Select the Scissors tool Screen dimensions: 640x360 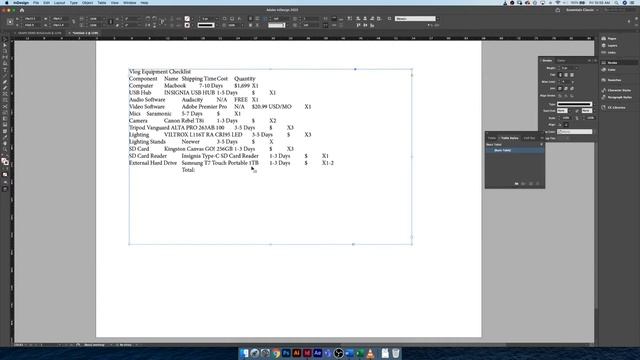5,107
